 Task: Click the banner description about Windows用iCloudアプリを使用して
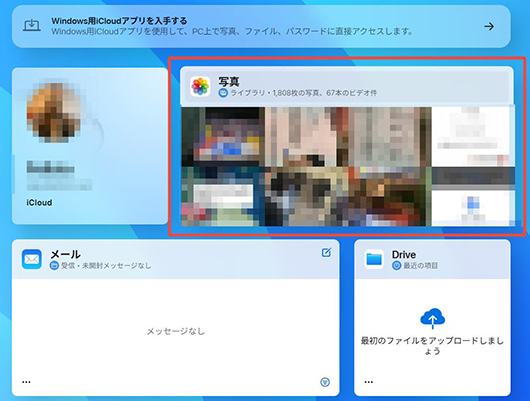click(x=233, y=32)
